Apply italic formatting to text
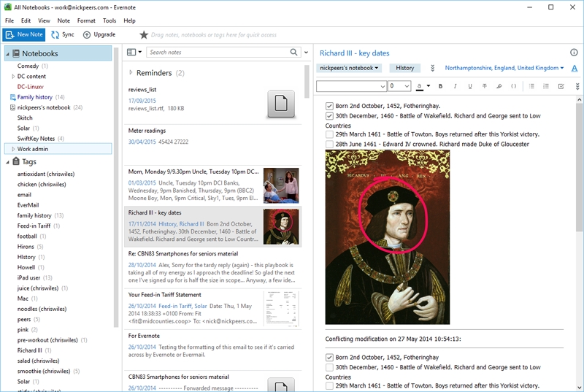Viewport: 584px width, 392px height. (x=455, y=86)
